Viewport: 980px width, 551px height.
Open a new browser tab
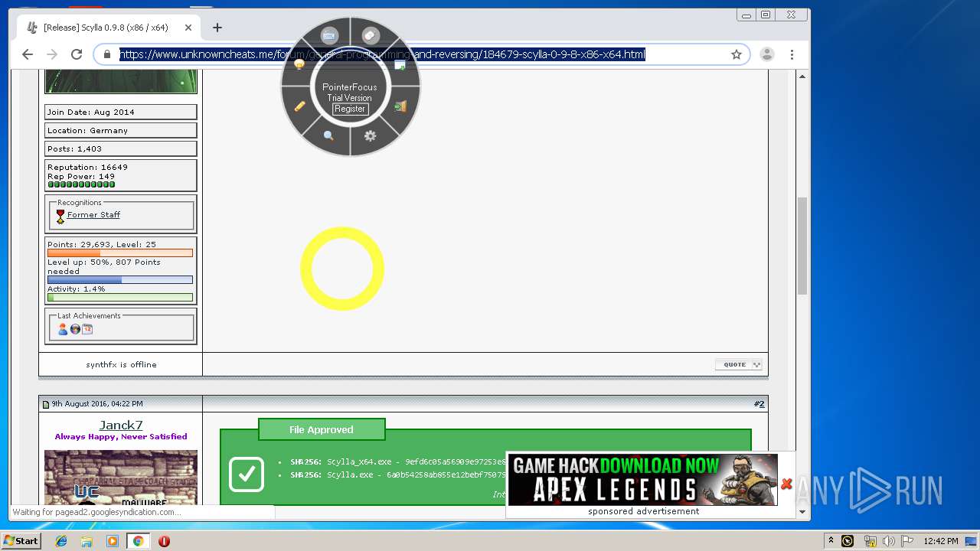[217, 28]
